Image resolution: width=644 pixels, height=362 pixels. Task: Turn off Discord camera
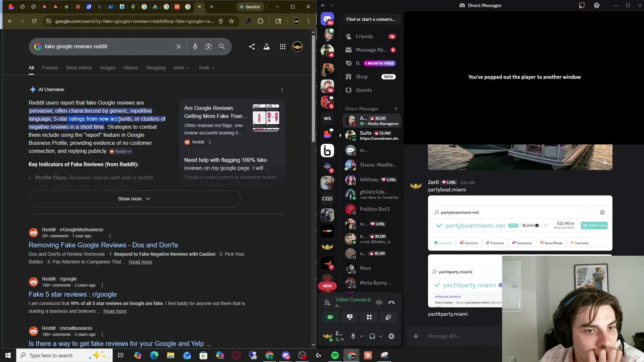(330, 317)
